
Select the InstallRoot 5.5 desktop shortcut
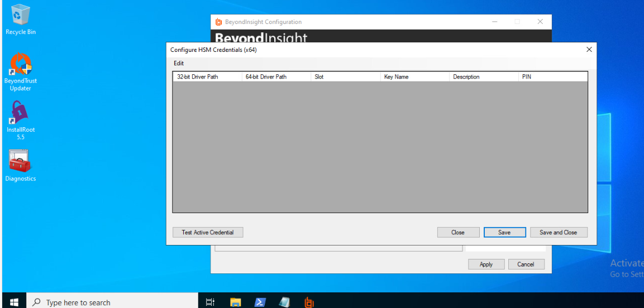point(20,120)
